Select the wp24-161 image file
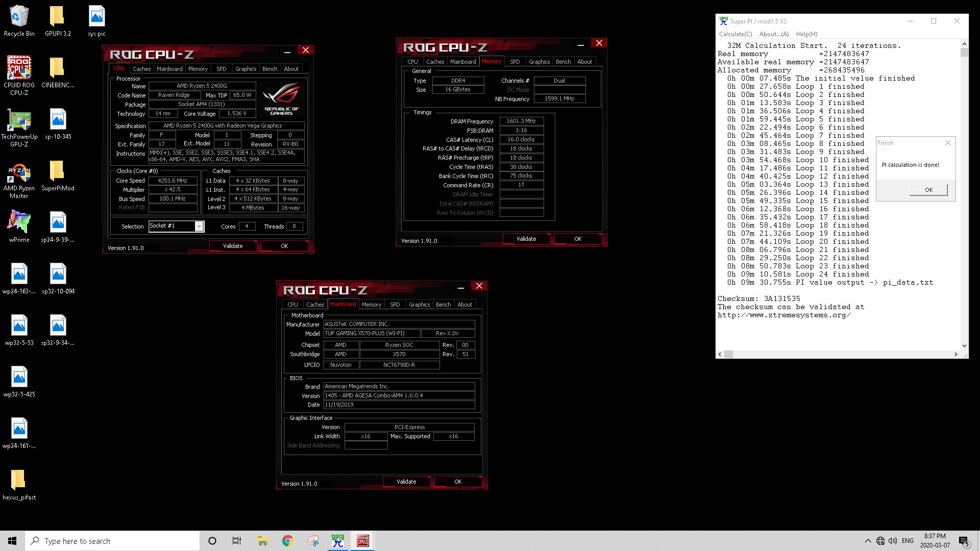 [x=19, y=434]
